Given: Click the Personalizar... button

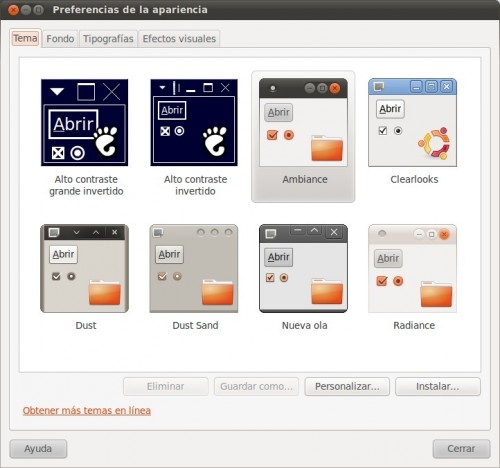Looking at the screenshot, I should [x=347, y=387].
